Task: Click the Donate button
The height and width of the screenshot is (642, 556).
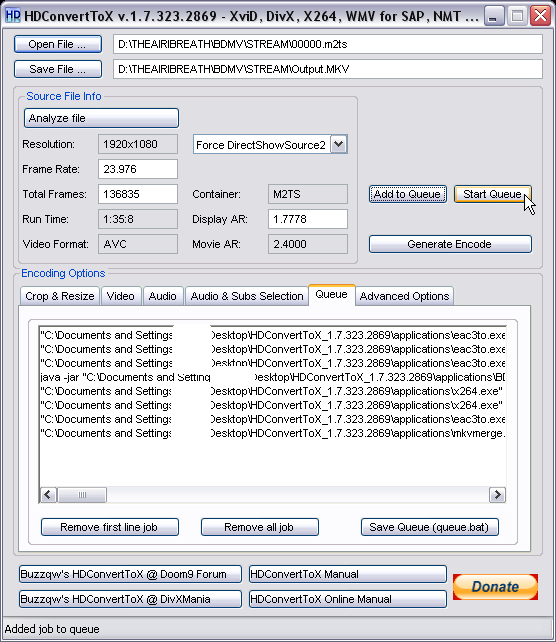Action: point(495,587)
